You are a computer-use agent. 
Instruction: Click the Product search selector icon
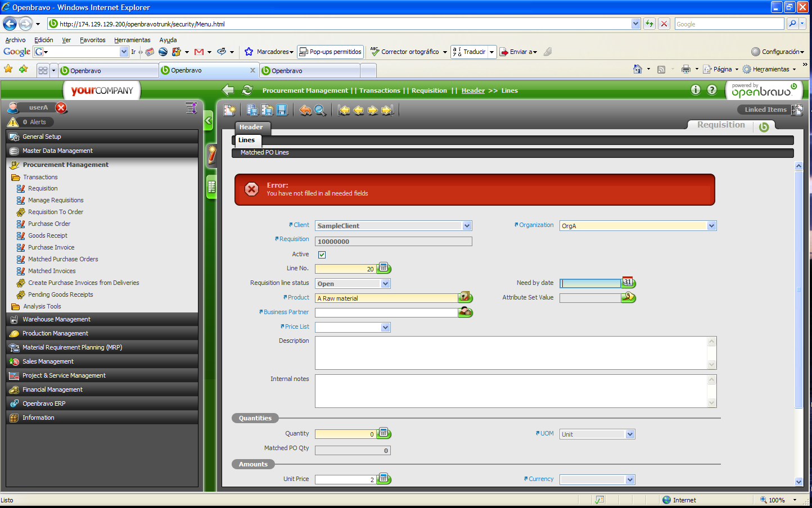click(465, 297)
